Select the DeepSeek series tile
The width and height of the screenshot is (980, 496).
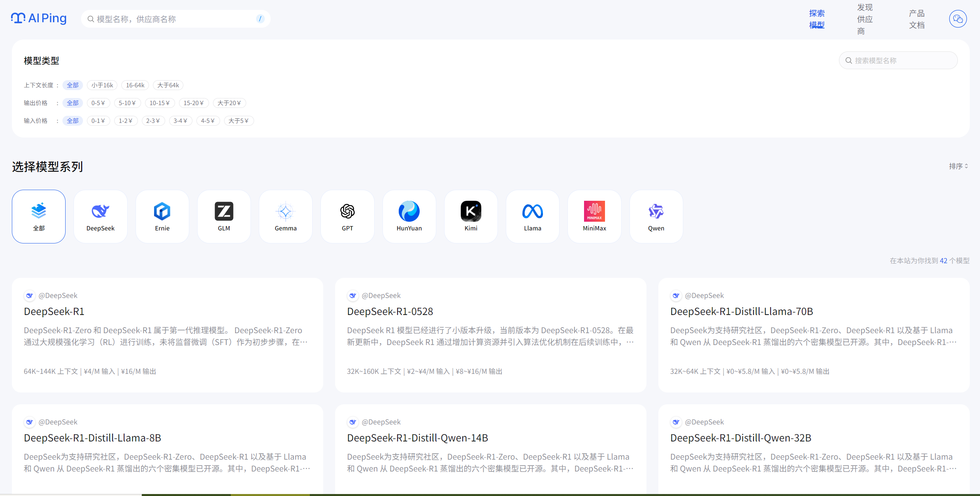pos(100,217)
